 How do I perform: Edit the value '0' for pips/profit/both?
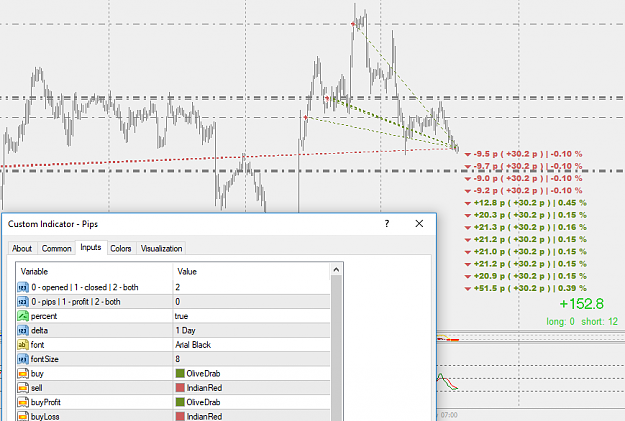252,302
